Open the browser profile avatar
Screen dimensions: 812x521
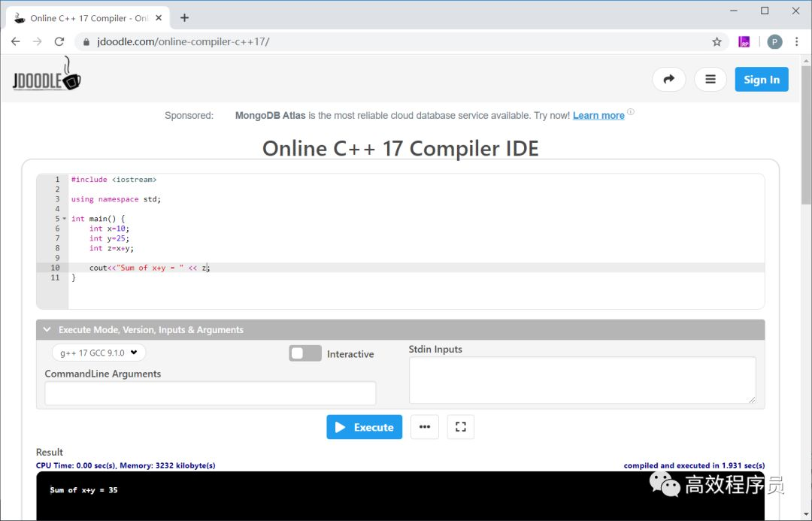(774, 41)
